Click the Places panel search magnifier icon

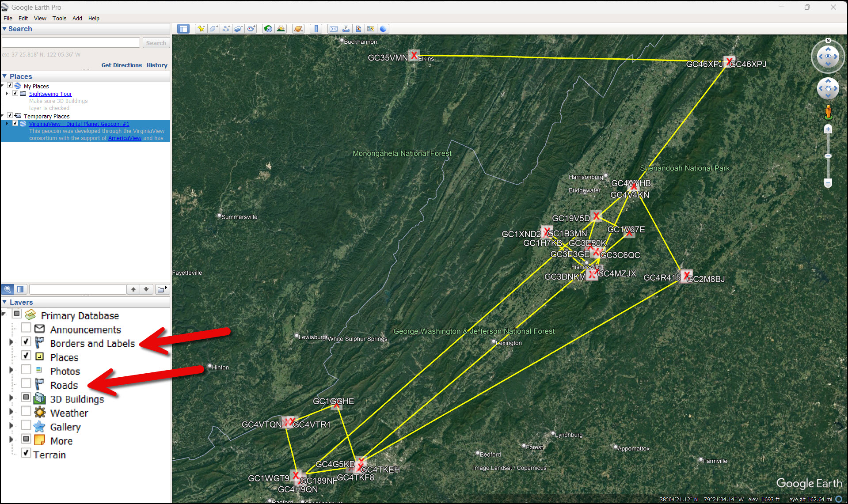point(8,289)
